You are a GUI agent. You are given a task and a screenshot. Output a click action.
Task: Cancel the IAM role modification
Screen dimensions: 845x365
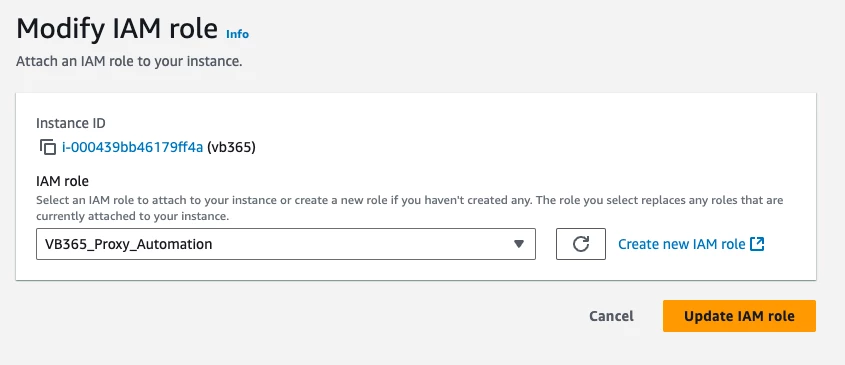point(611,316)
